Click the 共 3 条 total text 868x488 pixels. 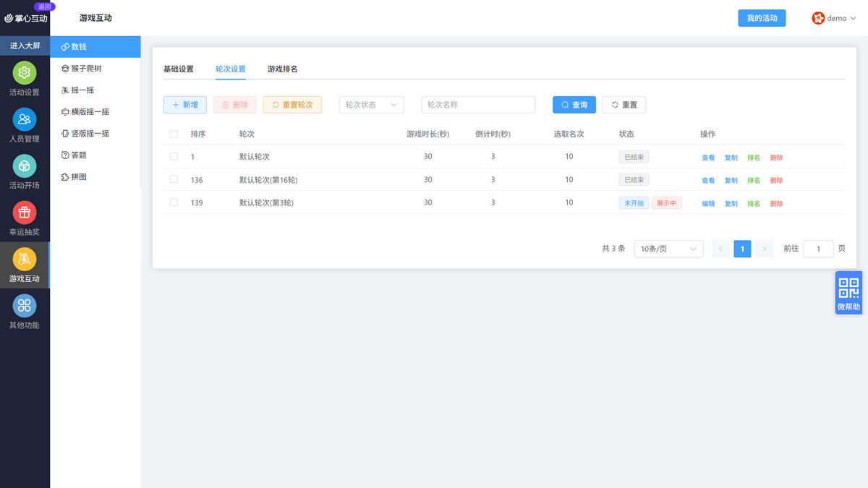tap(613, 248)
